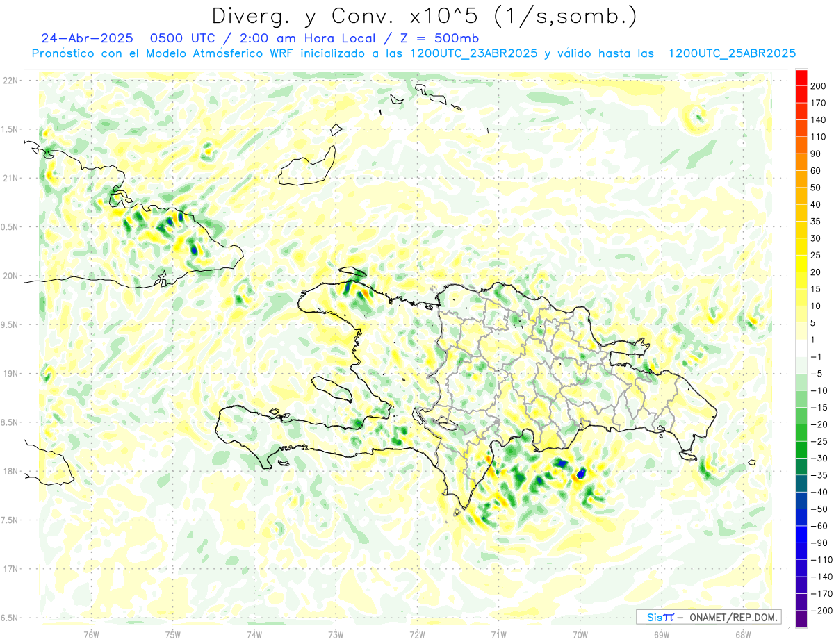
Task: Click the '72W' longitude label
Action: click(417, 634)
